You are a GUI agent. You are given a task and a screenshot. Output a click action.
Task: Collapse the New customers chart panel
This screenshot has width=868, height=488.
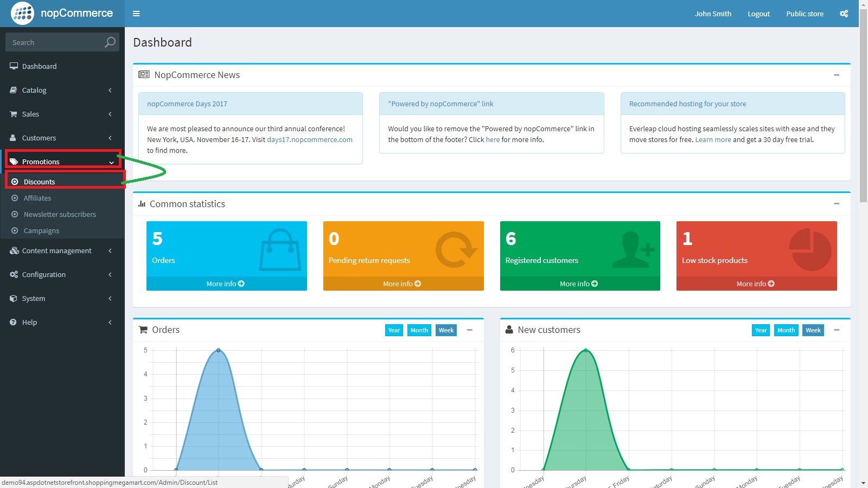(x=837, y=330)
